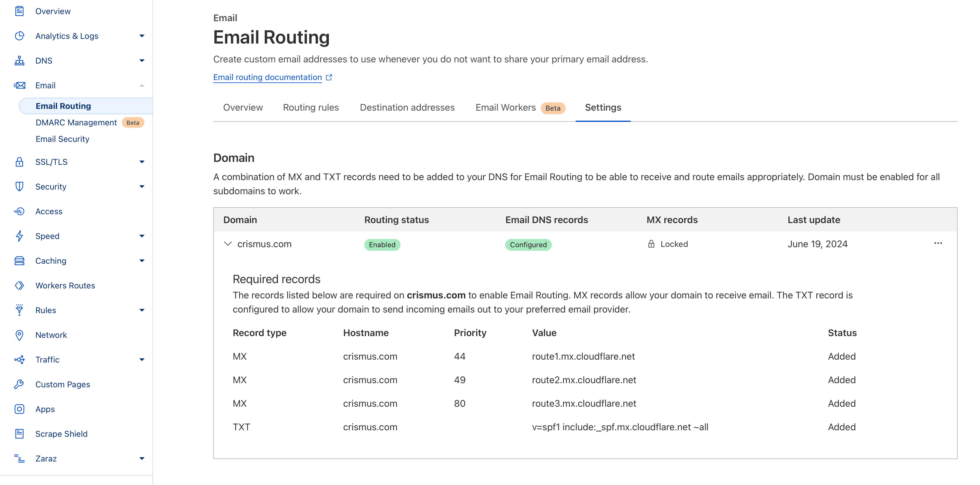Click the Speed lightning bolt icon

click(19, 236)
